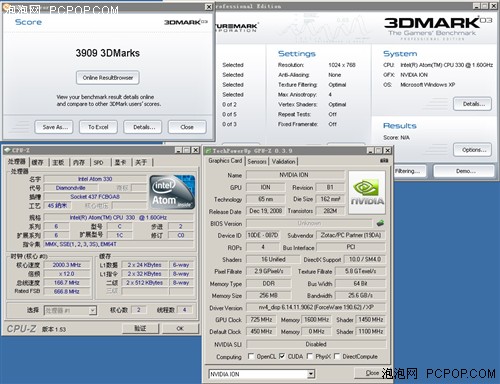Image resolution: width=500 pixels, height=384 pixels.
Task: Click the Socket 437 FCBGA8 value
Action: (95, 197)
